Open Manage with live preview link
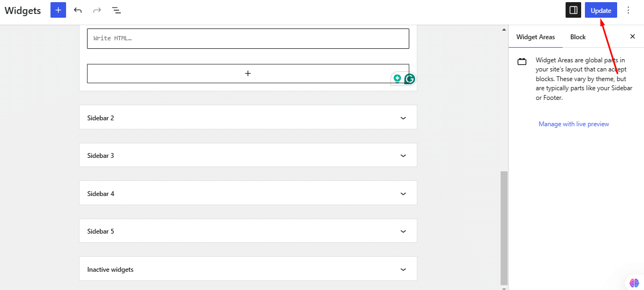 [x=574, y=124]
